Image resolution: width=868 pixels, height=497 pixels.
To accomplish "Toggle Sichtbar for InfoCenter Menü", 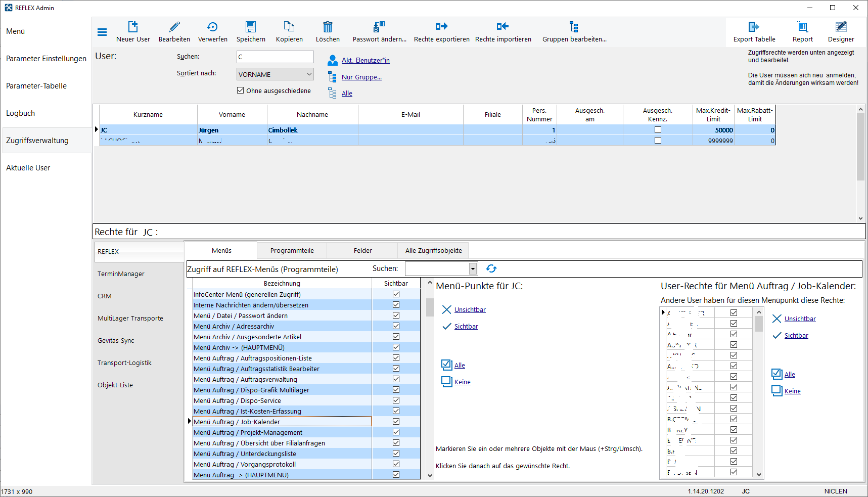I will [396, 294].
